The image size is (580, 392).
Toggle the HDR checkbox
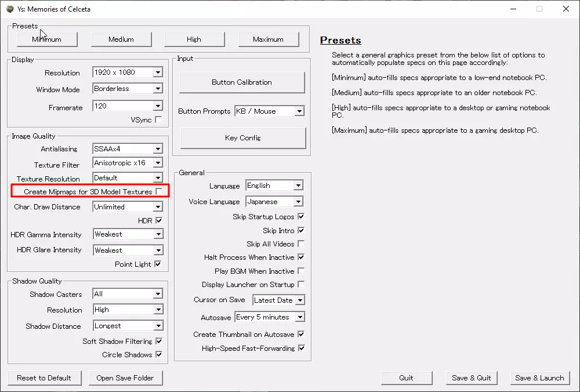coord(159,220)
